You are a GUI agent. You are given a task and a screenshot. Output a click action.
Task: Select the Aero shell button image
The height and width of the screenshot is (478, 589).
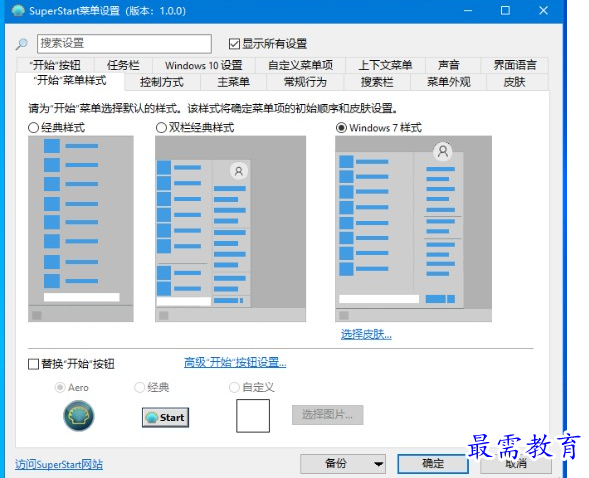(x=79, y=416)
